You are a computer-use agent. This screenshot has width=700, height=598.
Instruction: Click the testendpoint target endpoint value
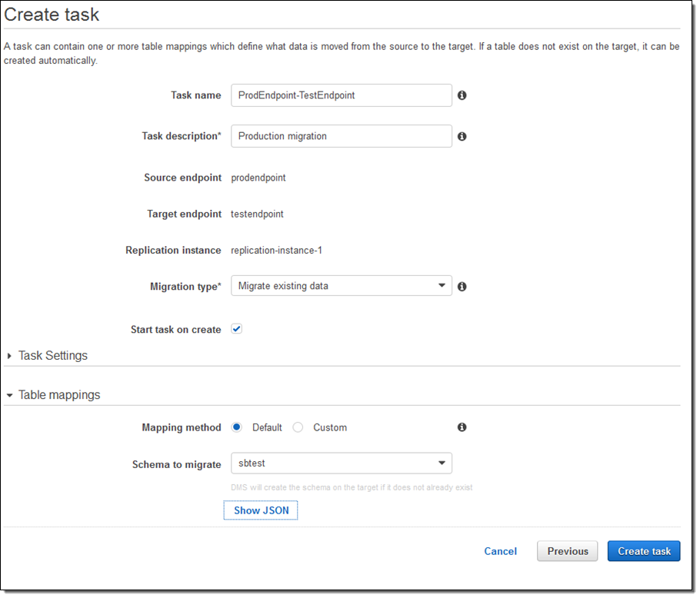pos(257,214)
